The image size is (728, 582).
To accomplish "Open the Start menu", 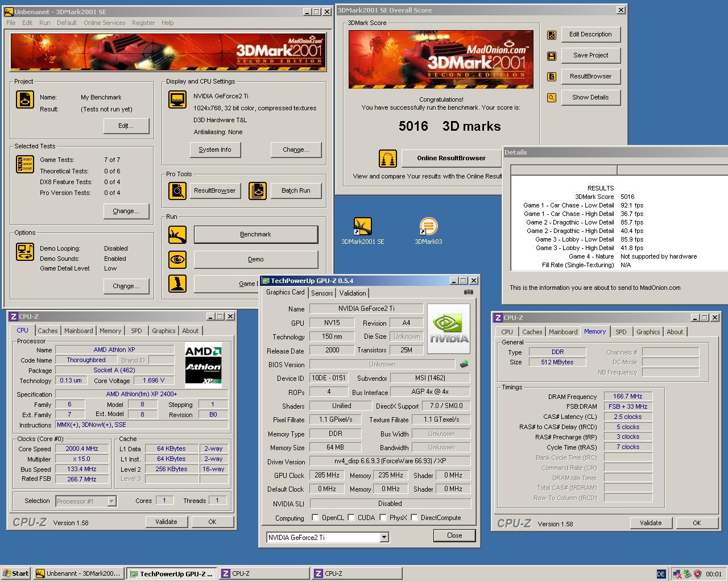I will point(16,573).
